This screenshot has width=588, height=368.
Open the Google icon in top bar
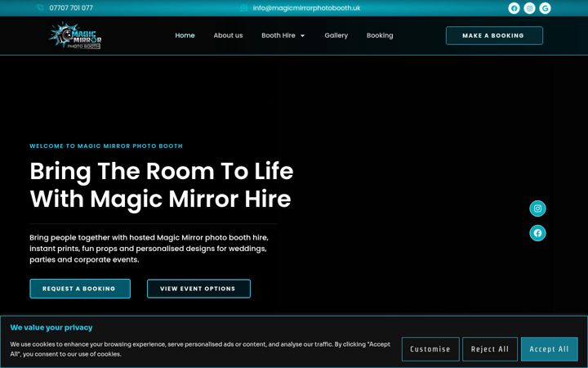coord(545,8)
